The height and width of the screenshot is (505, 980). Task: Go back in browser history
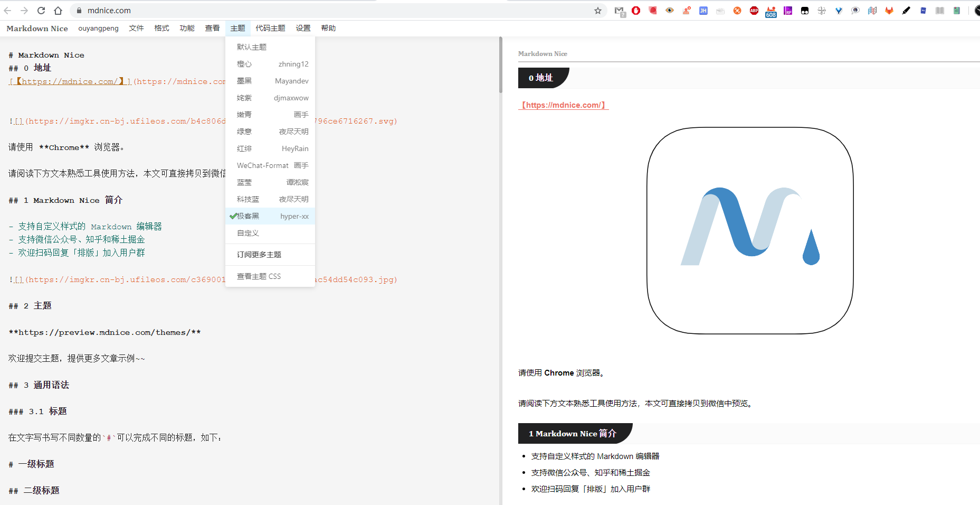tap(7, 11)
